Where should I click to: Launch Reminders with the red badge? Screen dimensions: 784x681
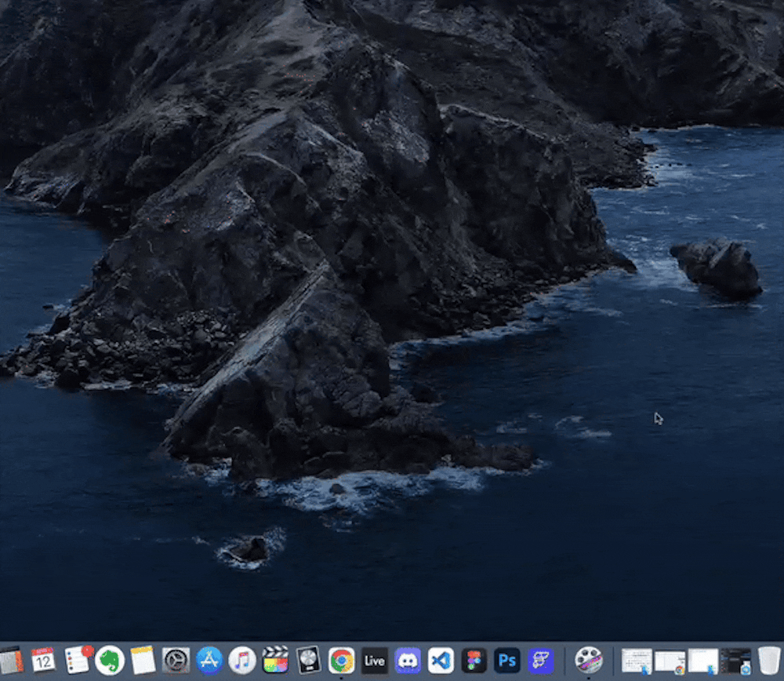pyautogui.click(x=77, y=660)
